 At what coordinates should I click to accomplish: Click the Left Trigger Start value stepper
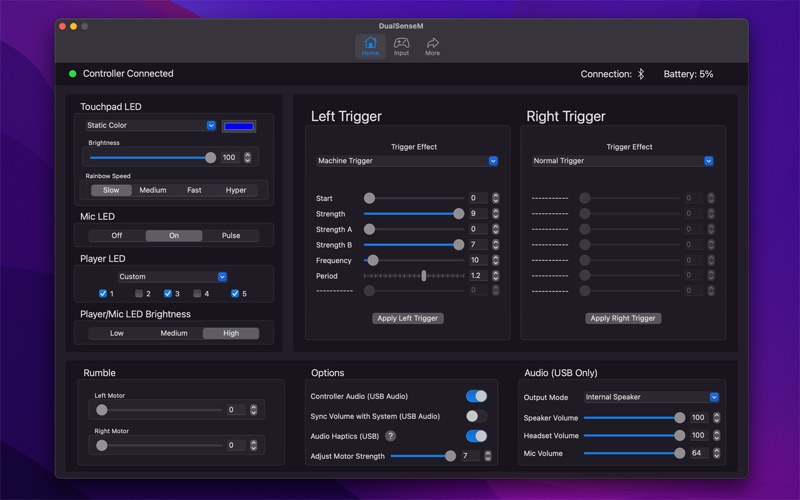click(x=495, y=198)
